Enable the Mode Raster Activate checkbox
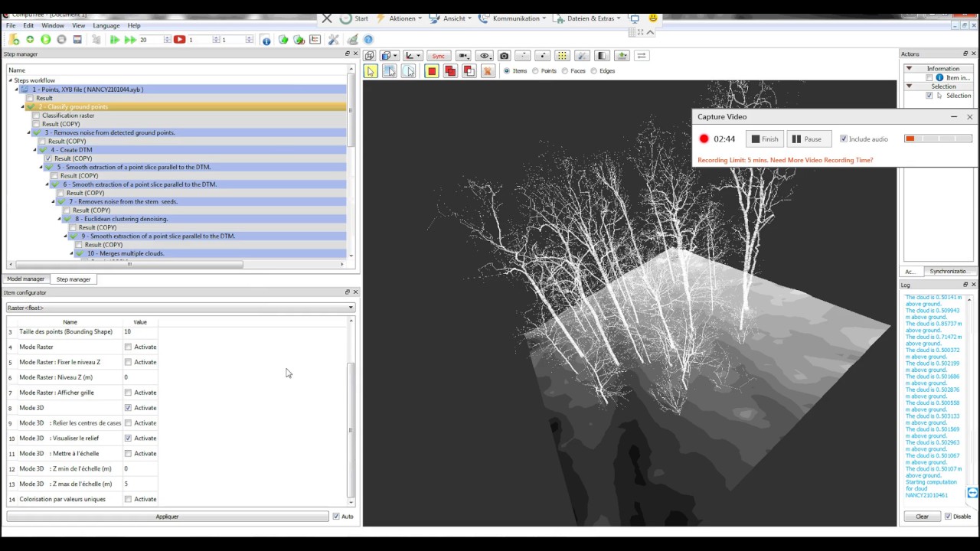Screen dimensions: 980x551 (128, 347)
